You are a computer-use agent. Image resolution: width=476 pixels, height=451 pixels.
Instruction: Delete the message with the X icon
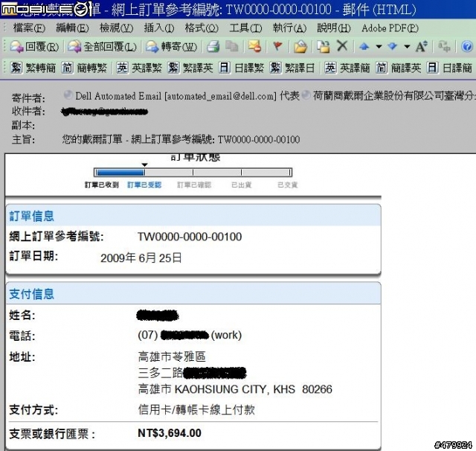342,46
